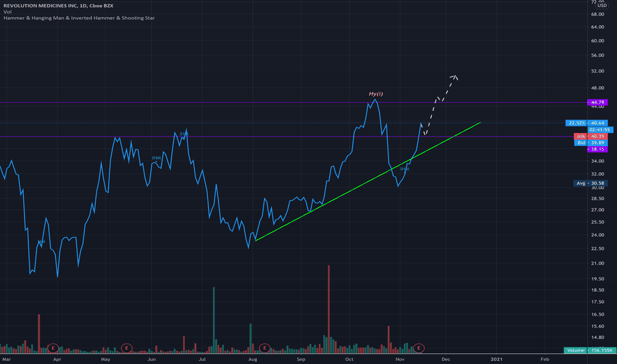Click the HM pattern label near late March
This screenshot has height=364, width=617.
pos(41,242)
